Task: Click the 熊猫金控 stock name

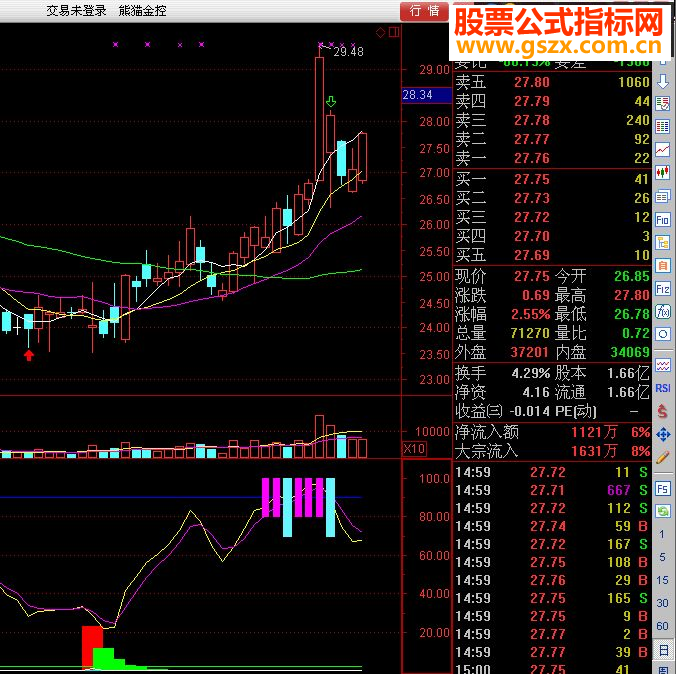Action: [142, 11]
